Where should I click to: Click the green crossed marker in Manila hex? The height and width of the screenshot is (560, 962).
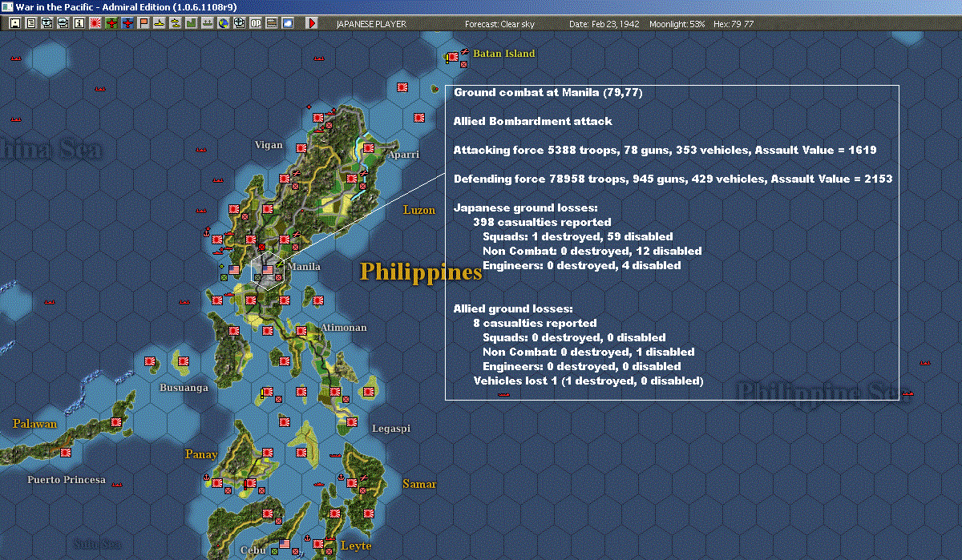(257, 277)
